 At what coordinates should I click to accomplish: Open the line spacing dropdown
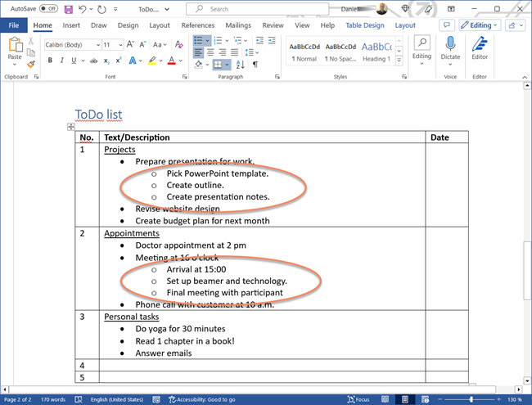coord(252,52)
